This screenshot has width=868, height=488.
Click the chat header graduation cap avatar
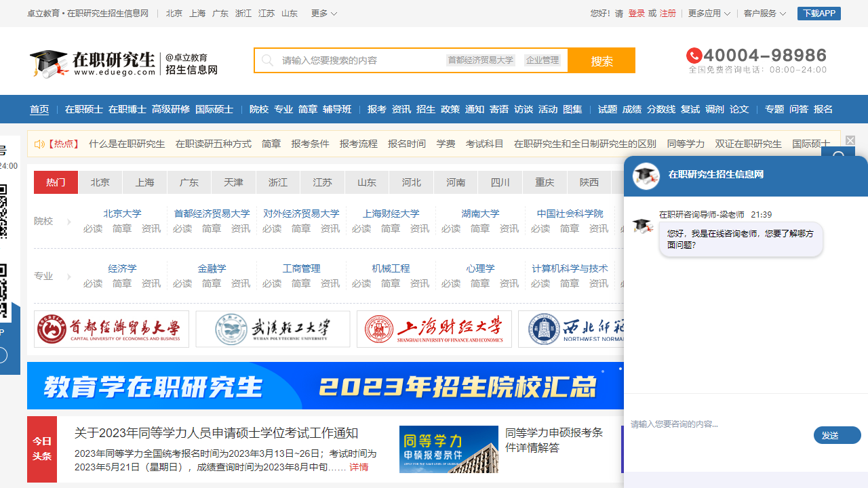646,176
